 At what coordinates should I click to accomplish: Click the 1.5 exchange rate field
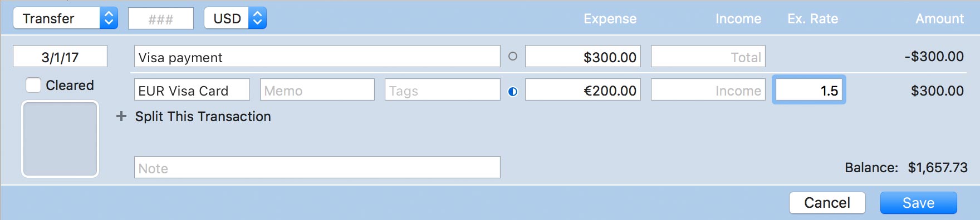[809, 89]
